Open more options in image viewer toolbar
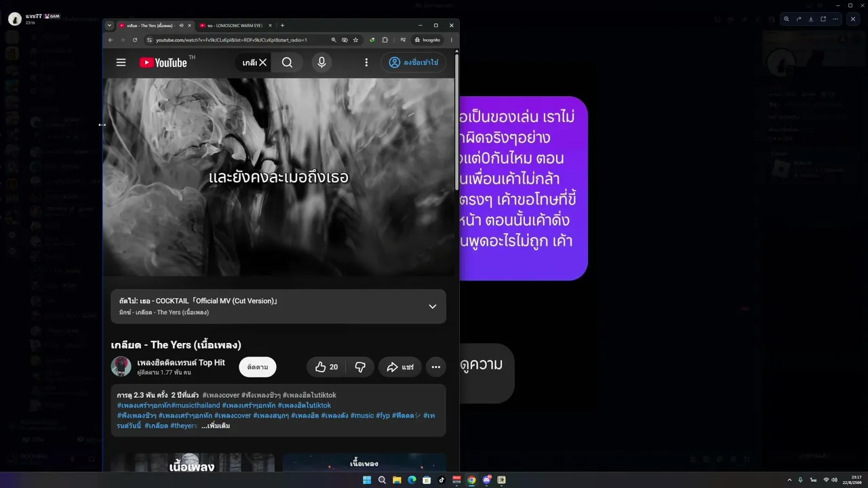This screenshot has height=488, width=868. [x=835, y=19]
